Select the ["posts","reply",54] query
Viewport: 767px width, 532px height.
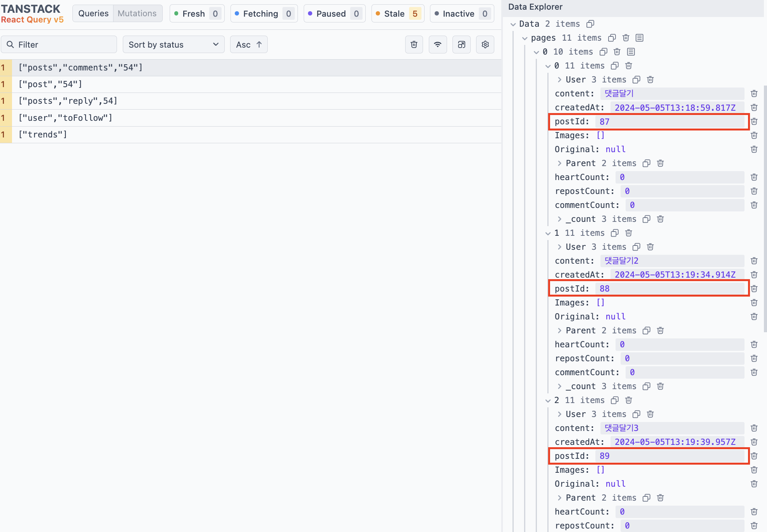tap(251, 101)
